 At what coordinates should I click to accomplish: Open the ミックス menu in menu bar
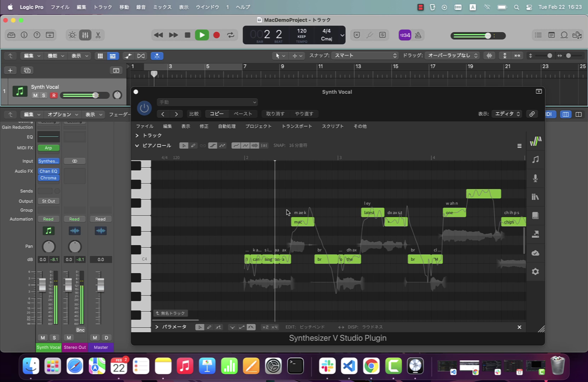(x=162, y=7)
